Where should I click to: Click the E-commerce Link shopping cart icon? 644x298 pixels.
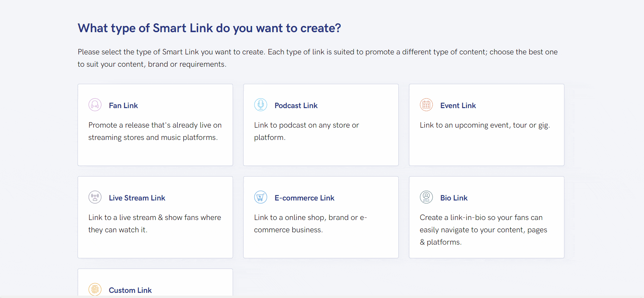tap(261, 197)
